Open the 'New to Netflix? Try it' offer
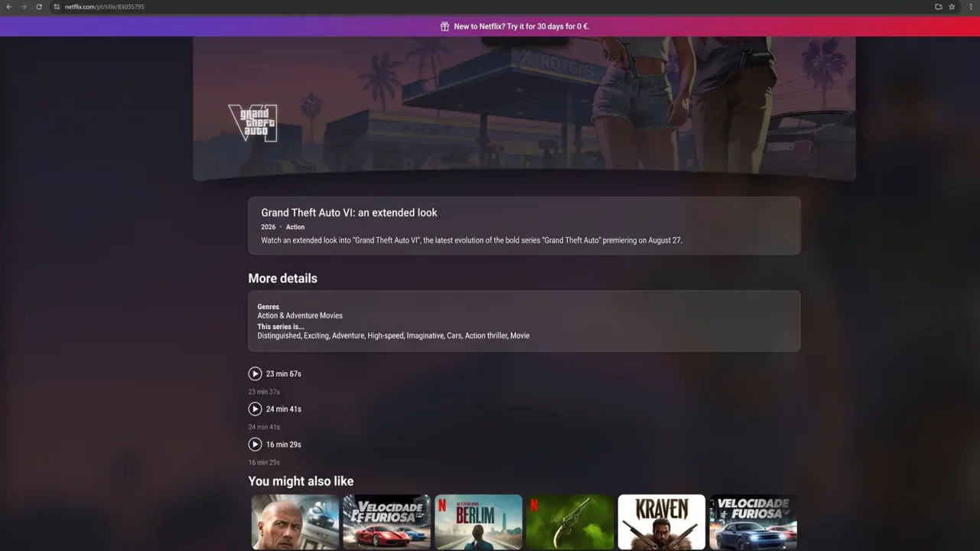Viewport: 980px width, 551px height. coord(522,26)
